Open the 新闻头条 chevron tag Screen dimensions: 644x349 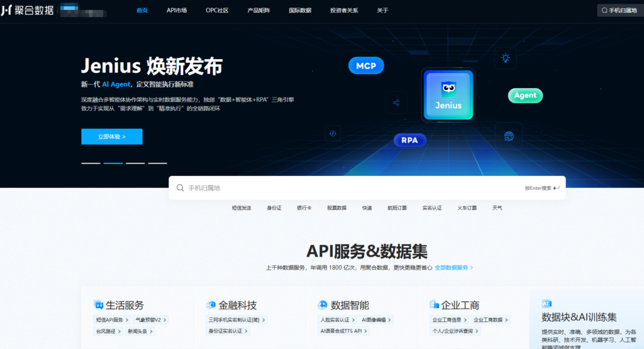(x=140, y=331)
